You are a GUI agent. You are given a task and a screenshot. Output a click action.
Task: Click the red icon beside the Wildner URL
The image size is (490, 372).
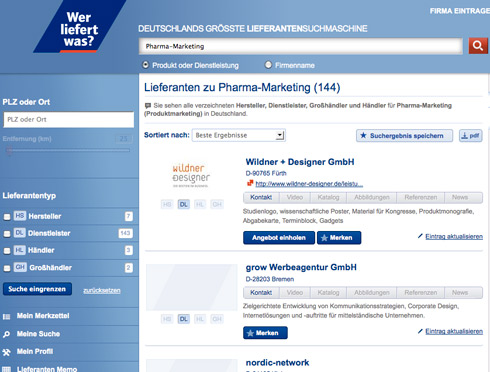tap(250, 183)
